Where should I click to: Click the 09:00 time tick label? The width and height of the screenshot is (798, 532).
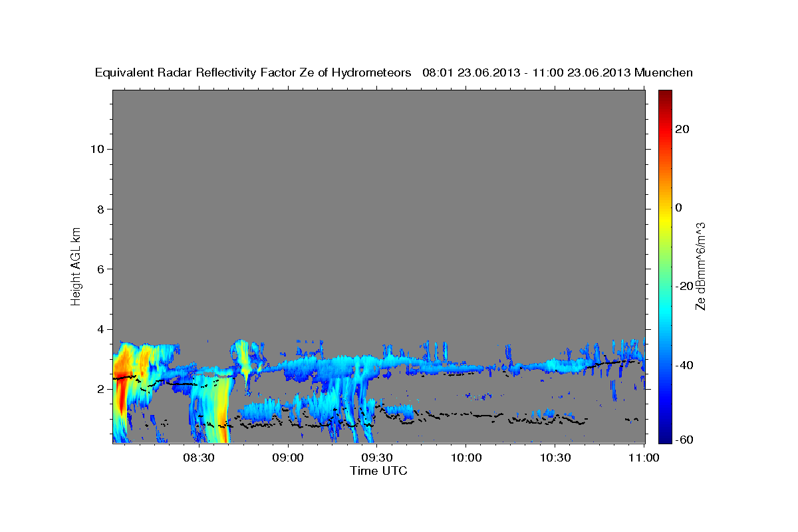tap(288, 458)
